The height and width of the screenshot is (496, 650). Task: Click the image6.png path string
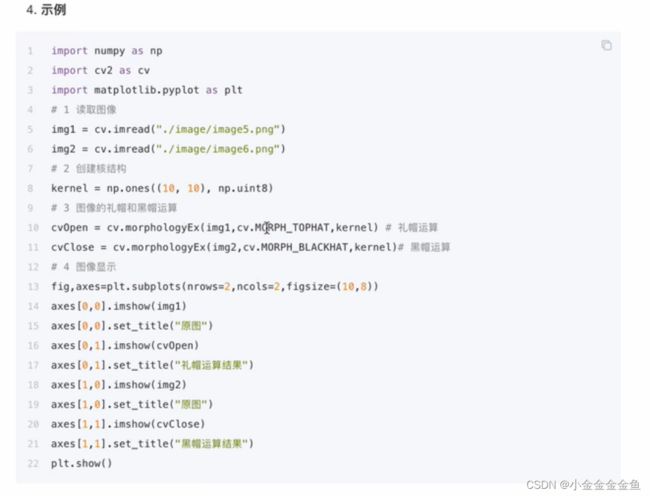click(218, 149)
